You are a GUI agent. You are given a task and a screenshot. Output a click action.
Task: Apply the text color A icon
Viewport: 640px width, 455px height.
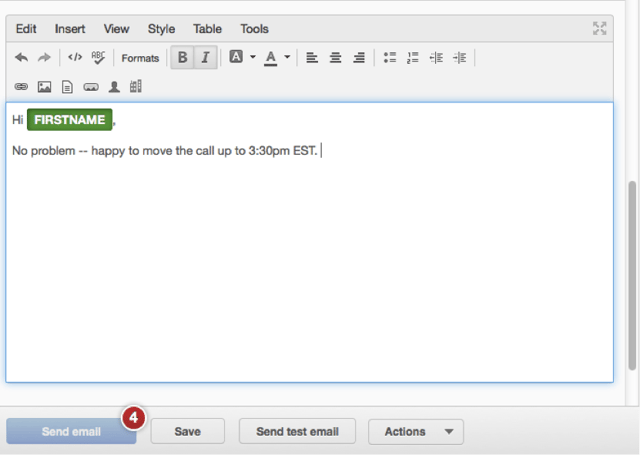[x=271, y=58]
